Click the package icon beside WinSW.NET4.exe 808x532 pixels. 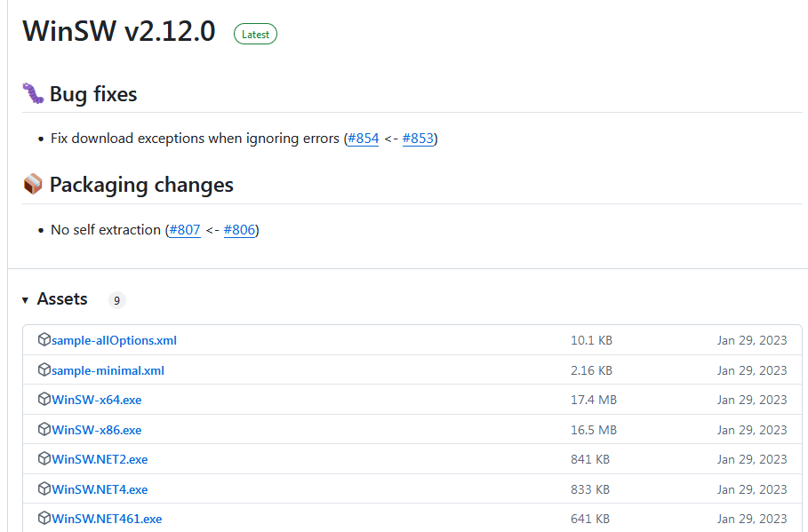tap(44, 488)
